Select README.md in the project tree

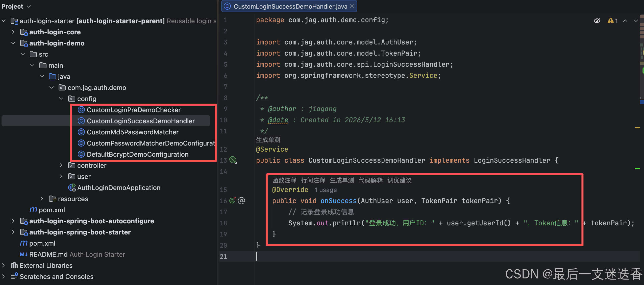coord(48,254)
